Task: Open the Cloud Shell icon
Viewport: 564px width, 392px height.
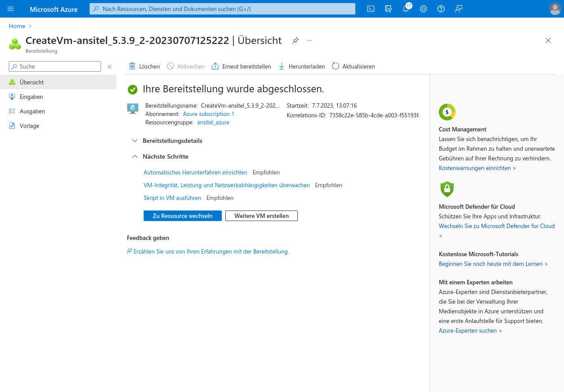Action: (x=371, y=9)
